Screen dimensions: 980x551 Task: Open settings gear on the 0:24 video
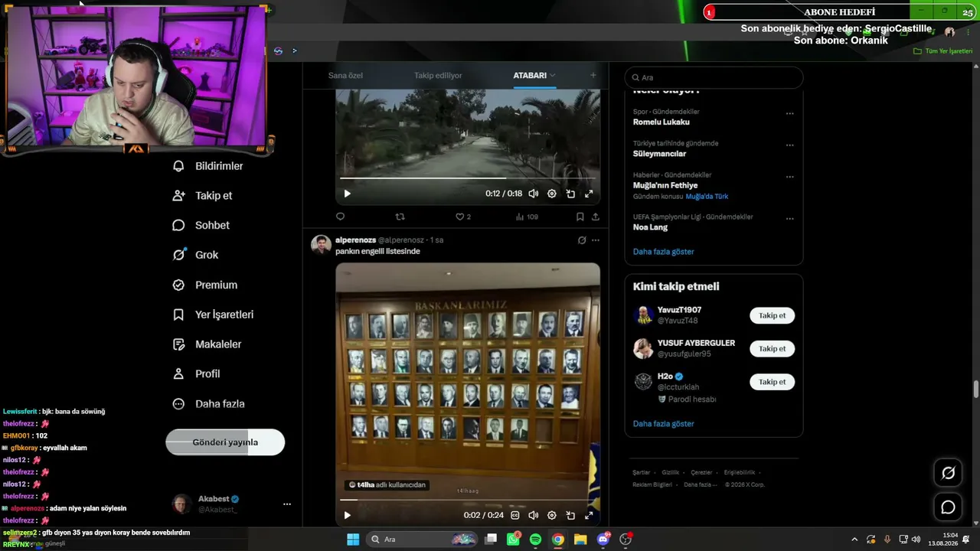click(x=552, y=515)
